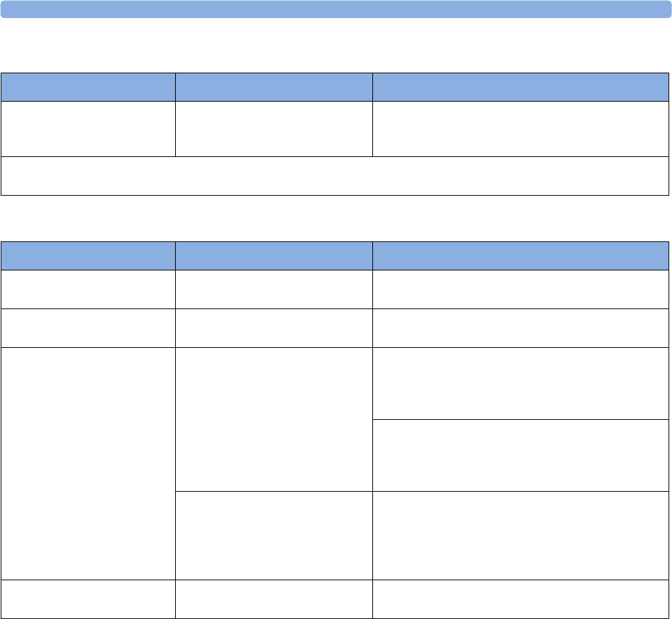Select the upper table's middle body cell
The width and height of the screenshot is (672, 619).
pyautogui.click(x=273, y=129)
